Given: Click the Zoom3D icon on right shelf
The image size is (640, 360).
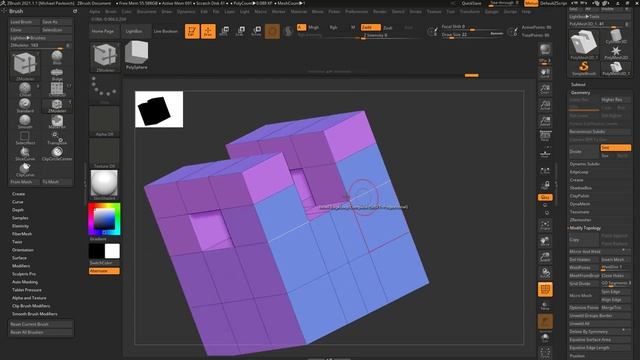Looking at the screenshot, I should [545, 258].
